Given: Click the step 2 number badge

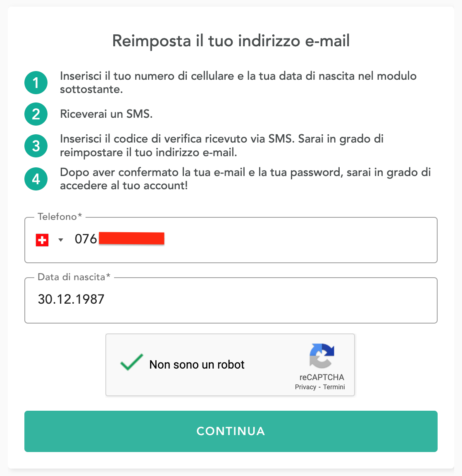Looking at the screenshot, I should 36,114.
